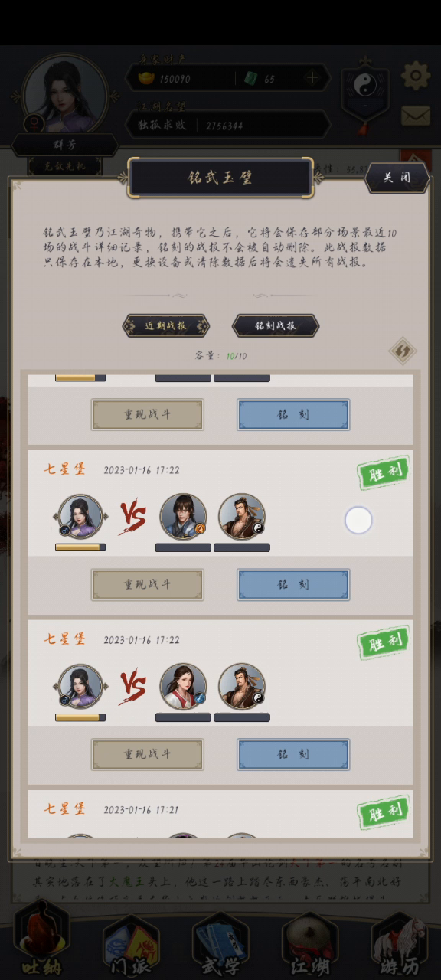Switch to 铭刻战报 tab
The width and height of the screenshot is (441, 980).
point(276,325)
